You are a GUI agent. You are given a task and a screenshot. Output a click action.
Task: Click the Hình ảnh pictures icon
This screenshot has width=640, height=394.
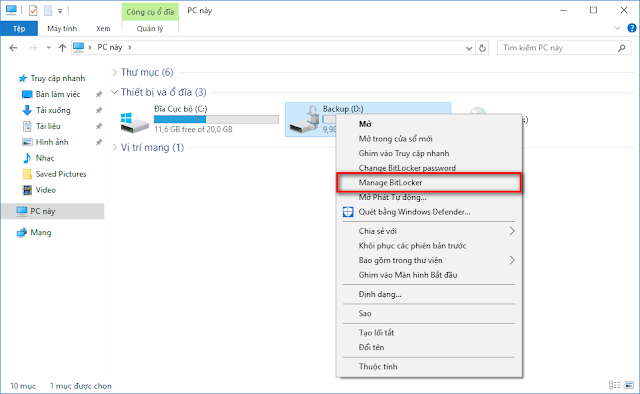(x=27, y=142)
